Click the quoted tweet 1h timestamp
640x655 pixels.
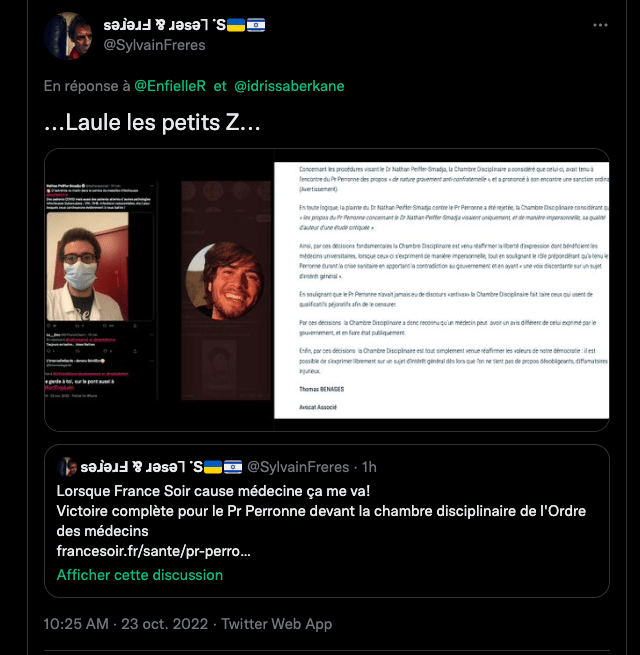pos(369,467)
